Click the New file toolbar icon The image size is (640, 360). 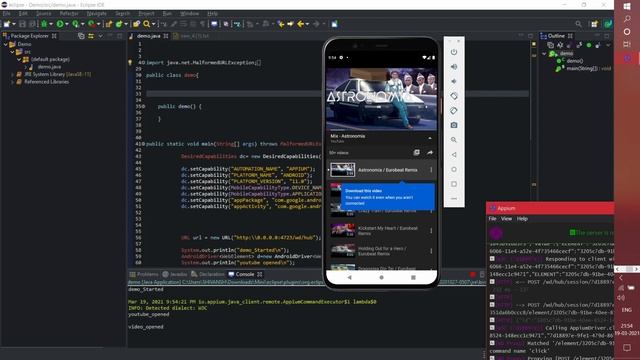(x=7, y=24)
